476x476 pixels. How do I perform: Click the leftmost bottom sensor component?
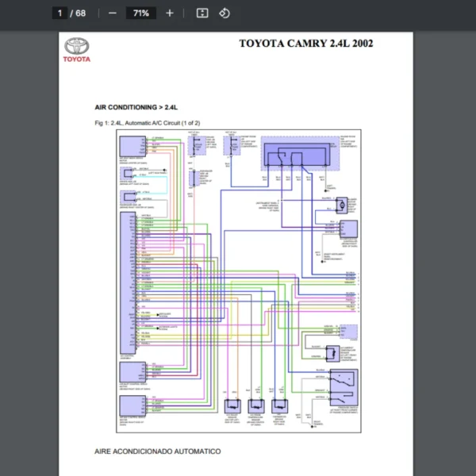tap(233, 405)
